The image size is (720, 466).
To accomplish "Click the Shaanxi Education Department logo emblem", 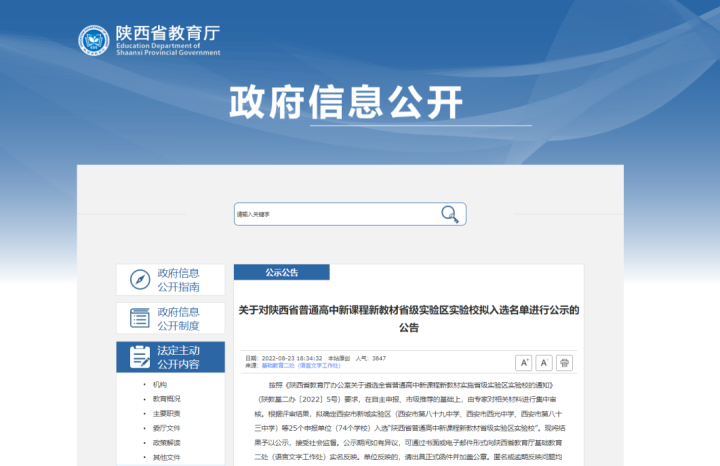I will tap(95, 40).
